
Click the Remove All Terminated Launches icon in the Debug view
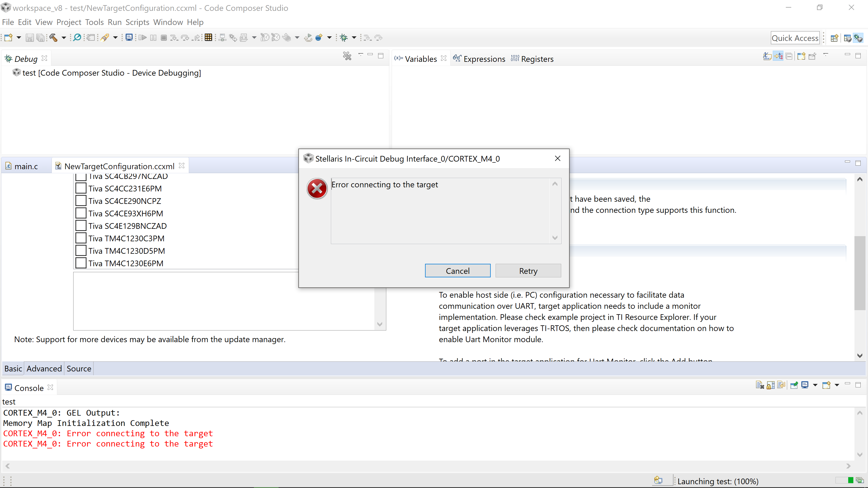[347, 56]
